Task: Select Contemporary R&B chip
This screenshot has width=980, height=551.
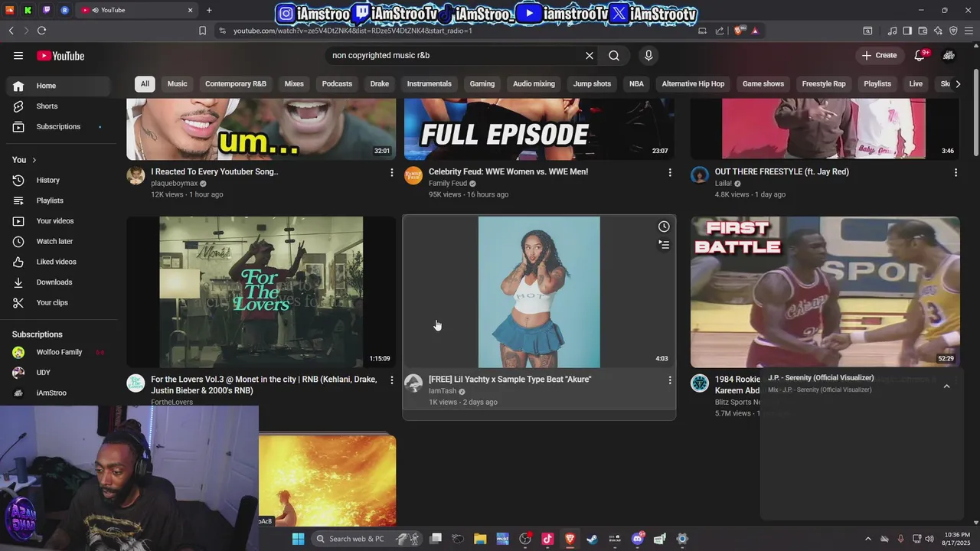Action: pyautogui.click(x=236, y=83)
